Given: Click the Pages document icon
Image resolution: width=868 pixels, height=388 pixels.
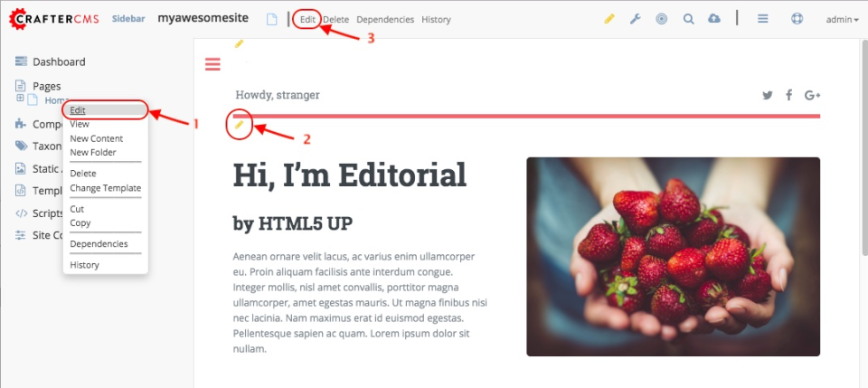Looking at the screenshot, I should point(21,86).
